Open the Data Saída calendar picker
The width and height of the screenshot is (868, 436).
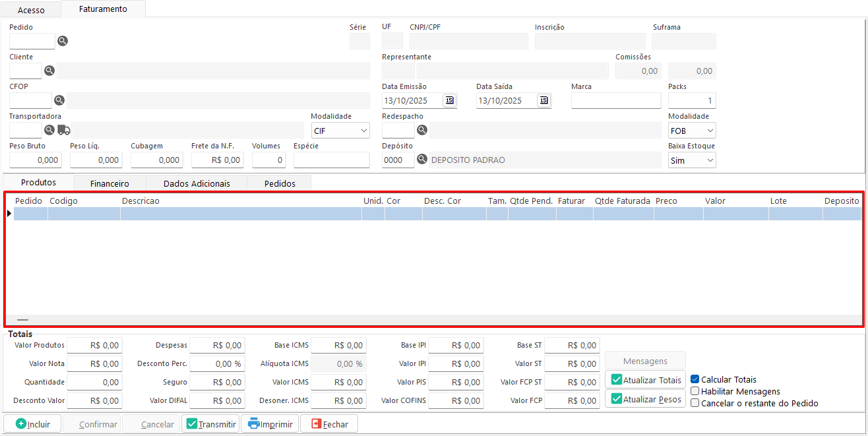tap(543, 100)
